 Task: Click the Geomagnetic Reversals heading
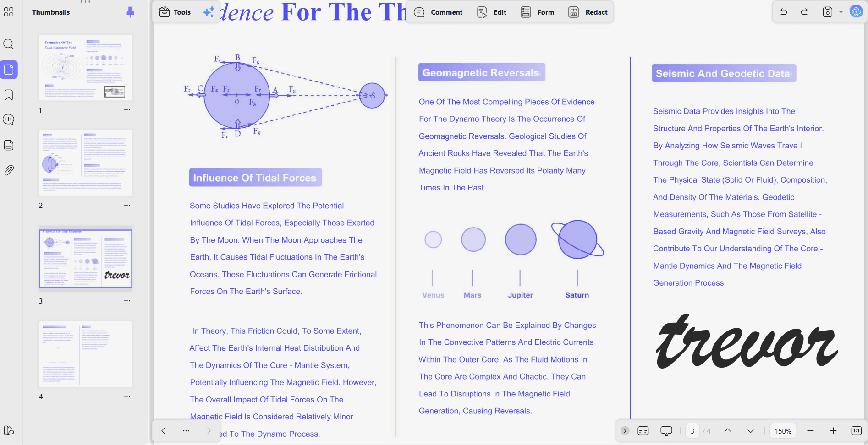(x=481, y=73)
